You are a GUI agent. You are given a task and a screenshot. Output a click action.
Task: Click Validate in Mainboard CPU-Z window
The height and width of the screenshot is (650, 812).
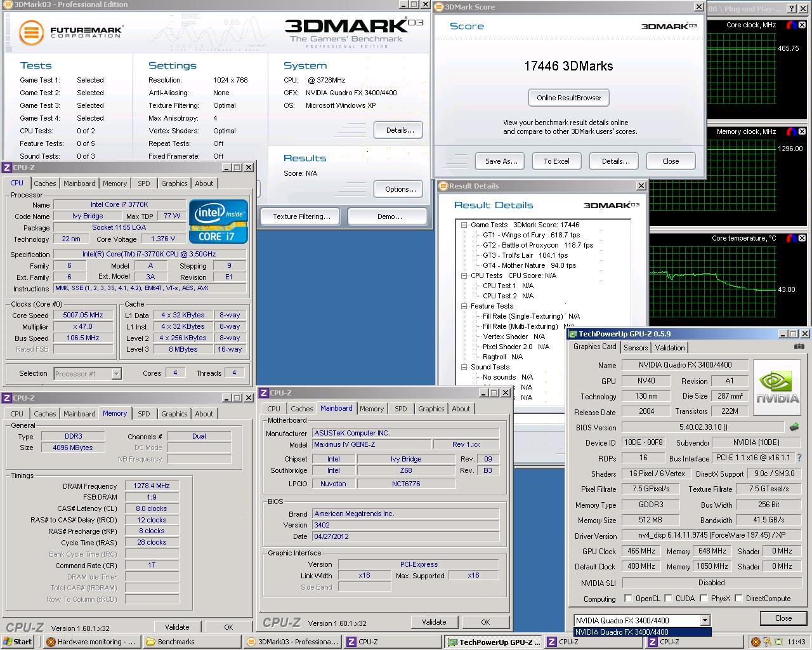pos(434,622)
